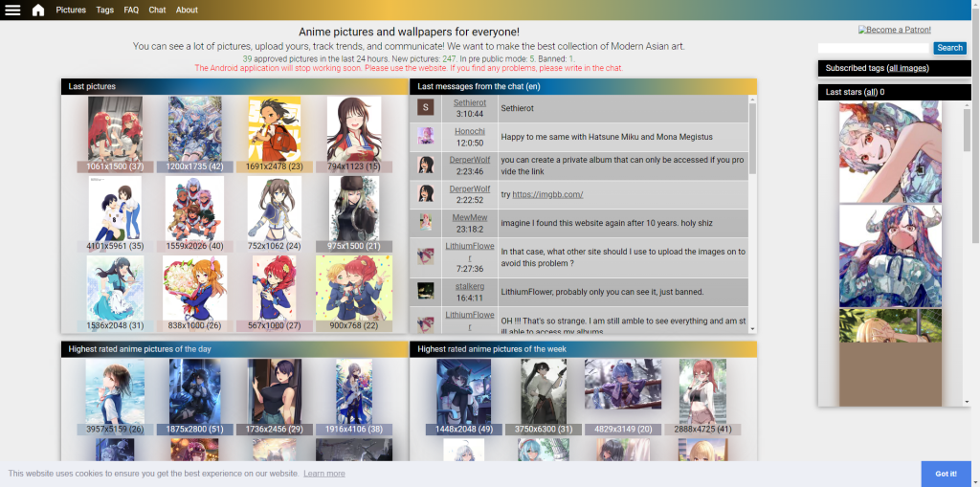This screenshot has height=487, width=980.
Task: Click the chat panel scroll-down arrow
Action: click(x=752, y=329)
